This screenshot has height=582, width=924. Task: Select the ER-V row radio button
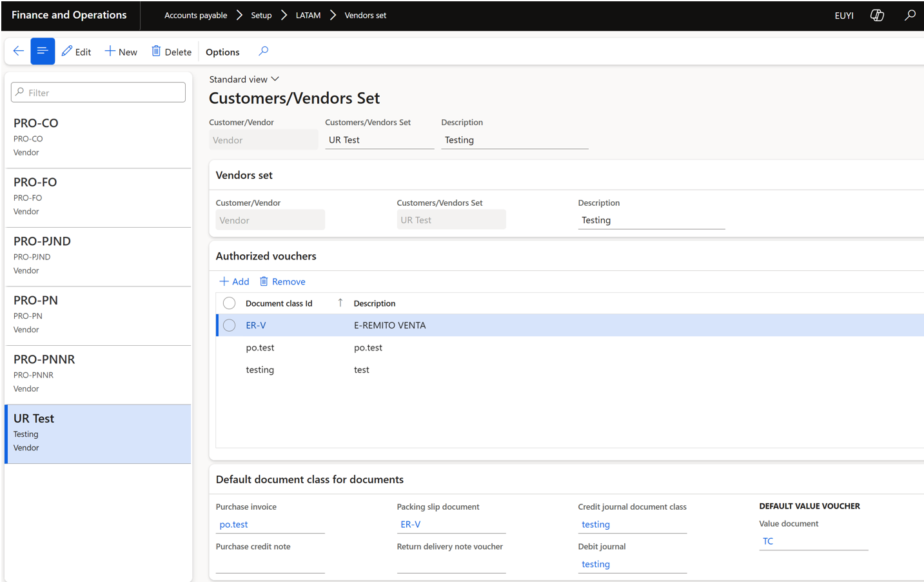(230, 325)
